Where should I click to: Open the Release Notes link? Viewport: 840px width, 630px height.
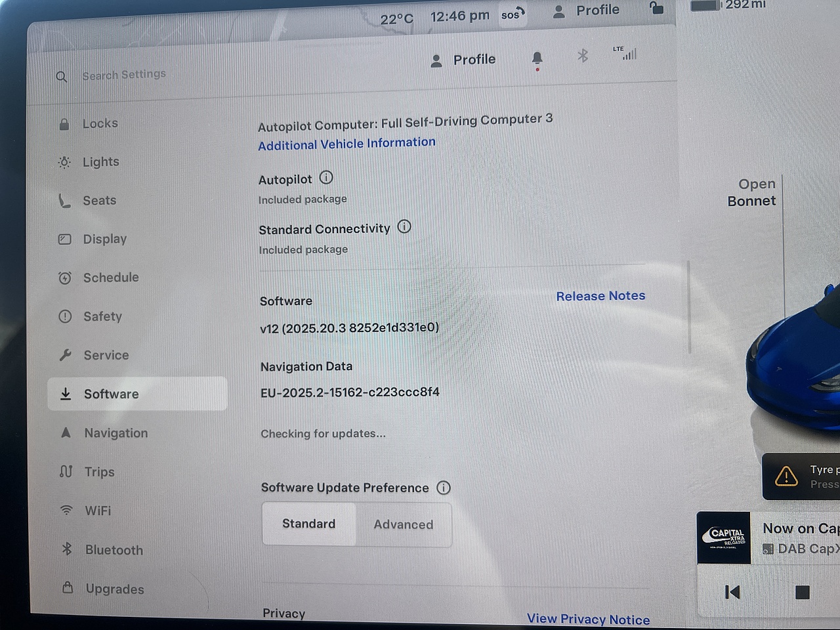coord(600,296)
